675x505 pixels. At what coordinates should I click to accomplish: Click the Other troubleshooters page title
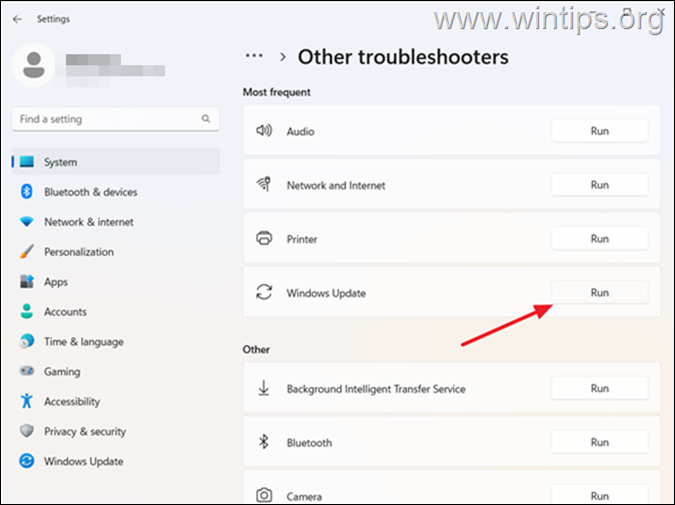[403, 57]
